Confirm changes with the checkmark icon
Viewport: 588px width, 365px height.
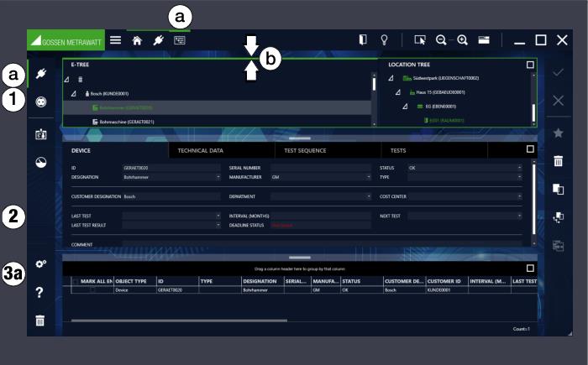click(x=558, y=72)
